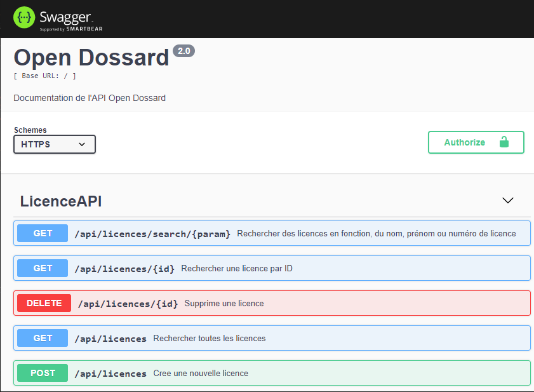
Task: Click the green Swagger logo icon
Action: click(24, 17)
